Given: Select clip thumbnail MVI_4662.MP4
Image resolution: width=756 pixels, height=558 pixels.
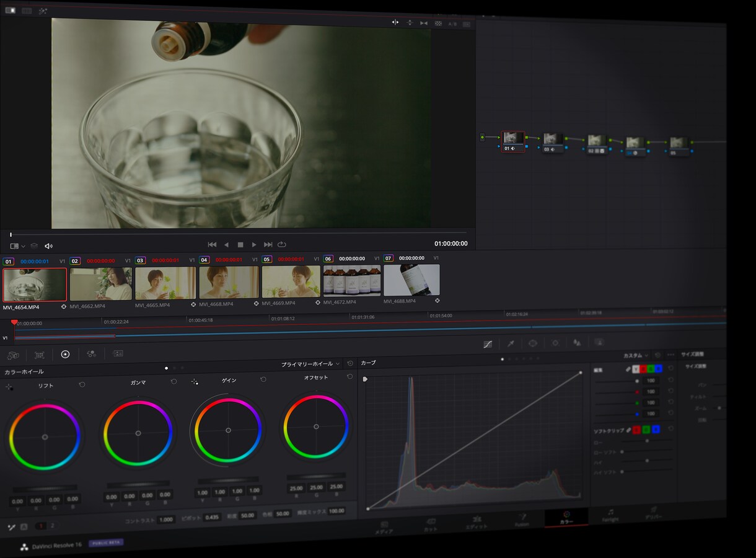Looking at the screenshot, I should 100,284.
